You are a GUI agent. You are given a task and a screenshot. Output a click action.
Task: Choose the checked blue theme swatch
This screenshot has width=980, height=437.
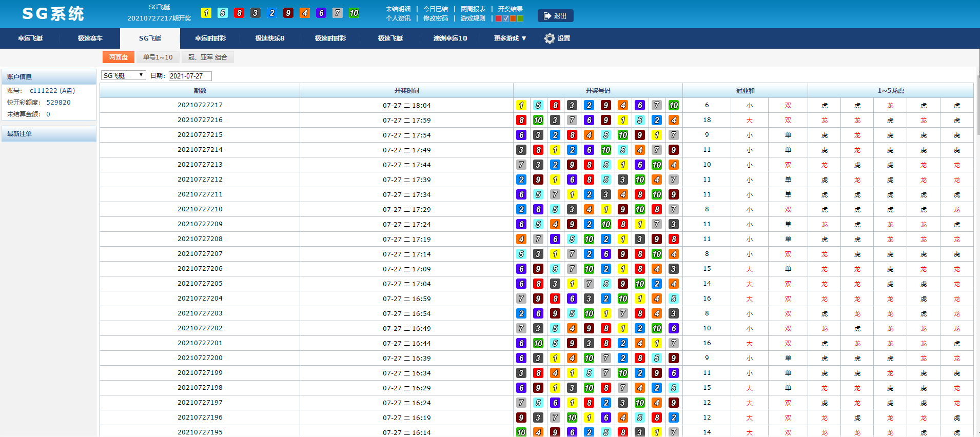(506, 18)
